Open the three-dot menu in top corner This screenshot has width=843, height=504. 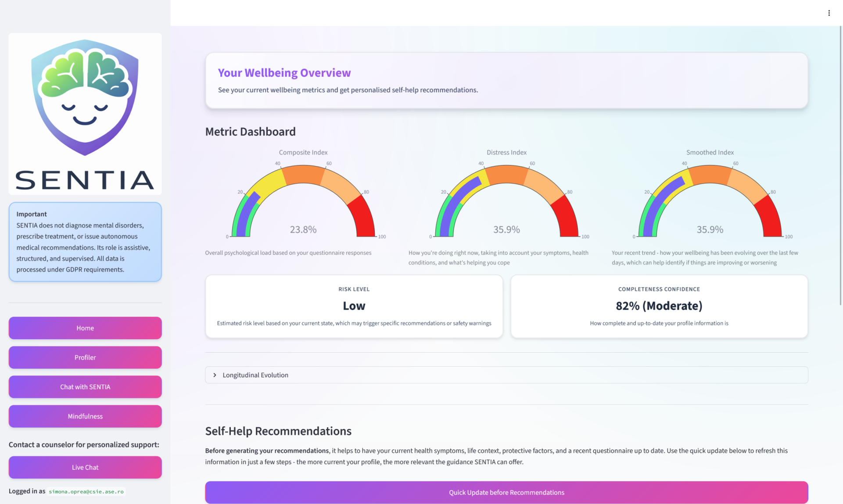coord(829,13)
